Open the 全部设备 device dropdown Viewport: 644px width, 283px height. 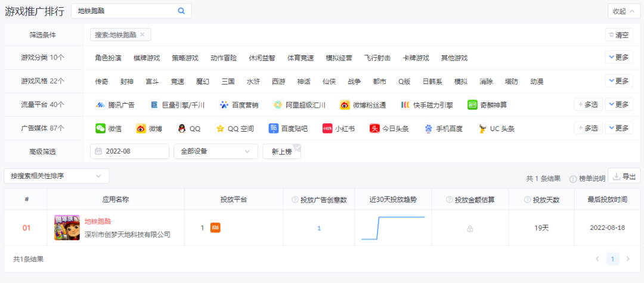click(x=216, y=151)
